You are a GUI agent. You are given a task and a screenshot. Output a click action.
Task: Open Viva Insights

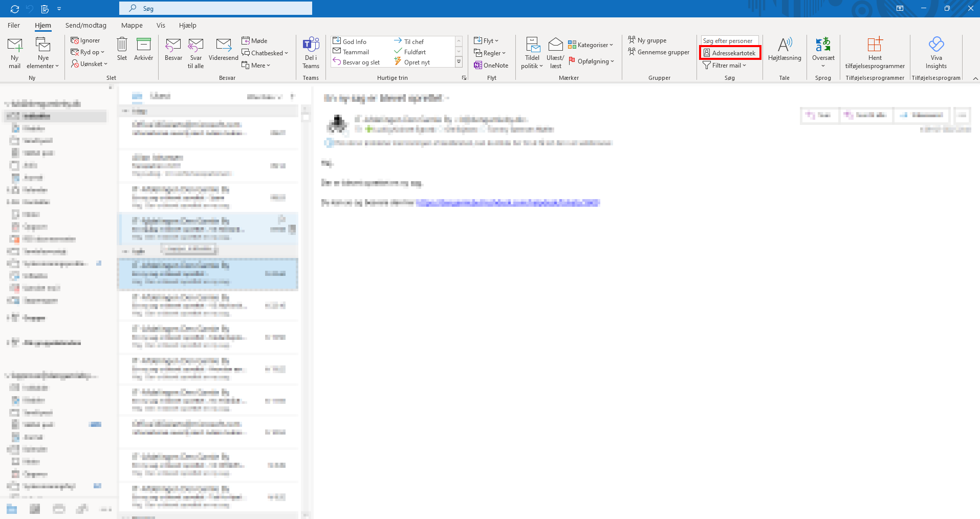click(936, 53)
